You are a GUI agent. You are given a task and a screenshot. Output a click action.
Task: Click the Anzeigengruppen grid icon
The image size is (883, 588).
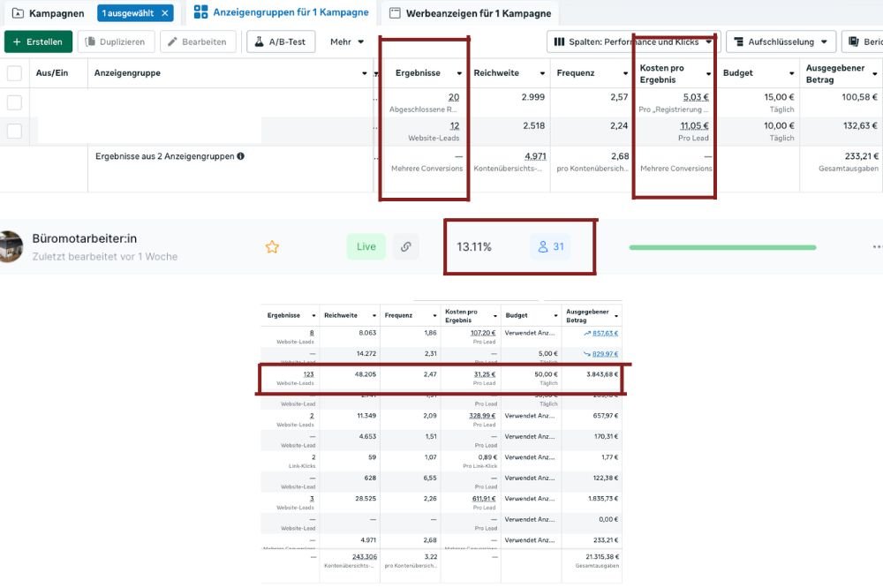tap(200, 12)
